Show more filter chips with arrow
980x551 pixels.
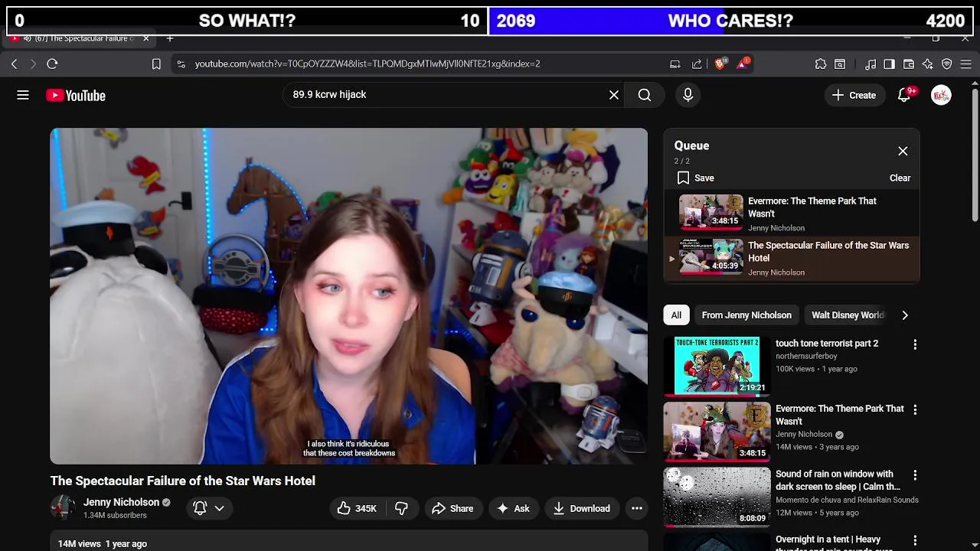click(905, 315)
